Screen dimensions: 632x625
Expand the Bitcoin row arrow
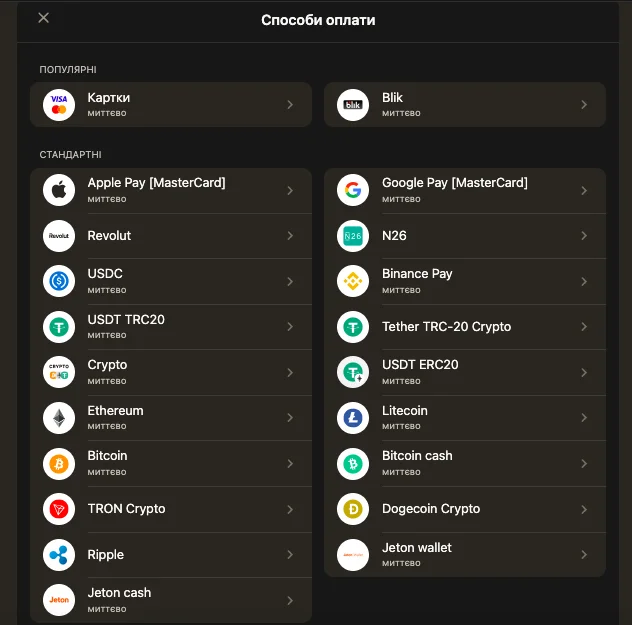(290, 464)
